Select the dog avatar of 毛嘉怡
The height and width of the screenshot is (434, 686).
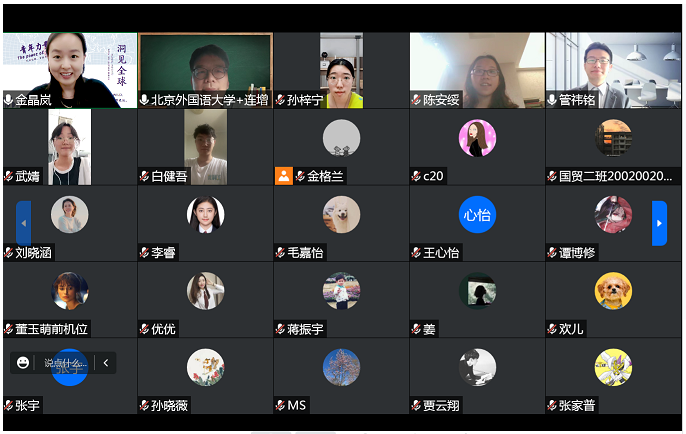(341, 214)
